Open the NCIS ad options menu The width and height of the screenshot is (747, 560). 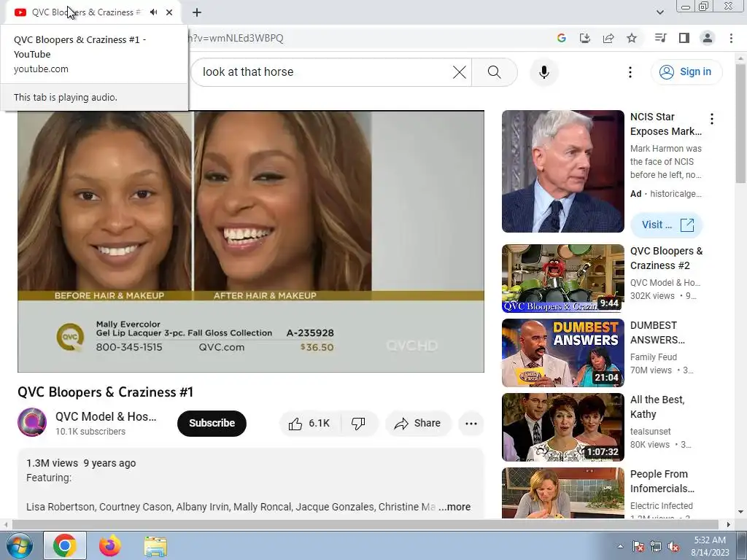(712, 119)
